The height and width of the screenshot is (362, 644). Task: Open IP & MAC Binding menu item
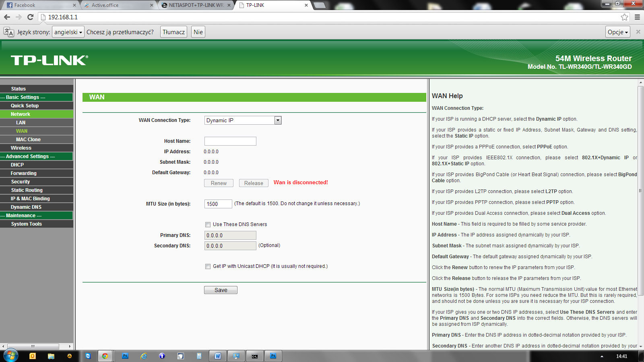click(30, 199)
